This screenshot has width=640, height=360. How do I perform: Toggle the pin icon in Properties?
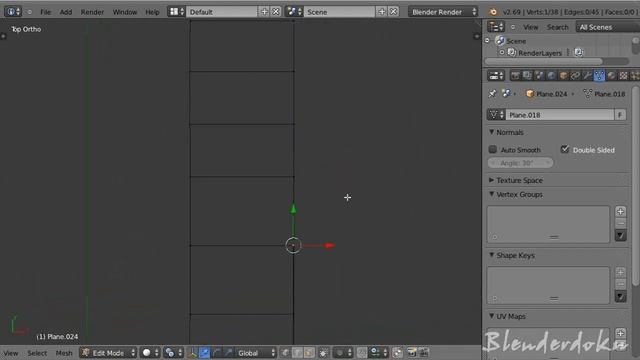492,94
